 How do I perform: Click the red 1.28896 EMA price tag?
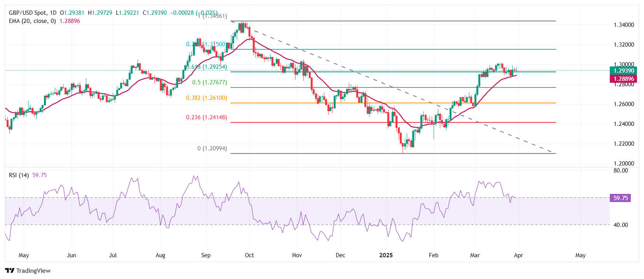623,79
